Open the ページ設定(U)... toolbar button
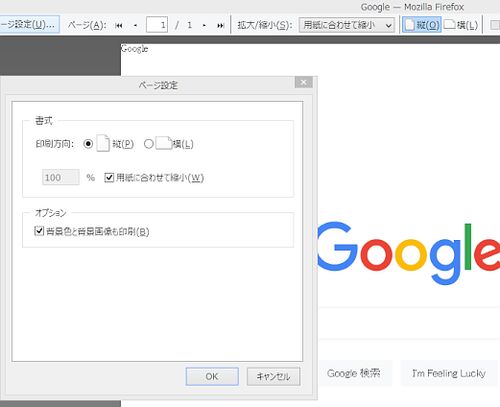The image size is (500, 407). pyautogui.click(x=29, y=24)
